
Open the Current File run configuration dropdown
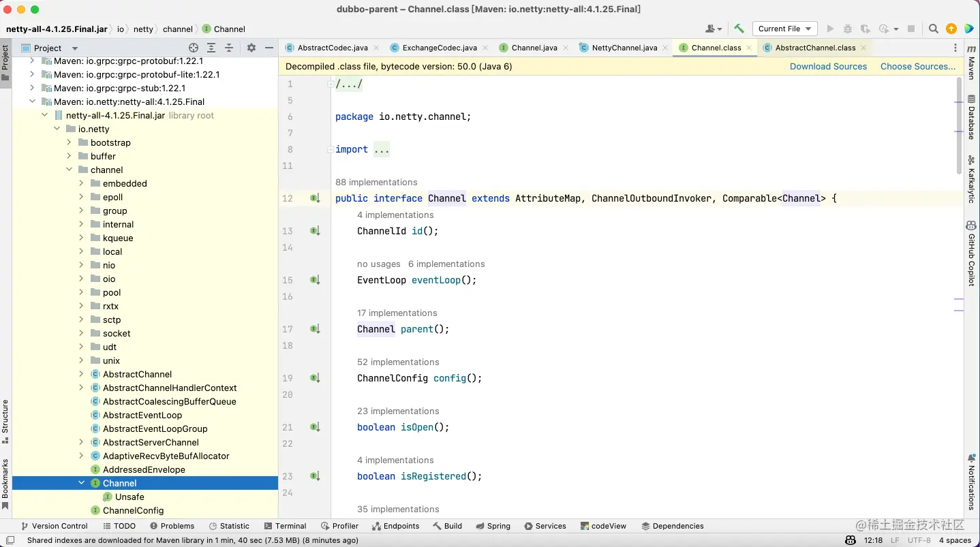784,29
